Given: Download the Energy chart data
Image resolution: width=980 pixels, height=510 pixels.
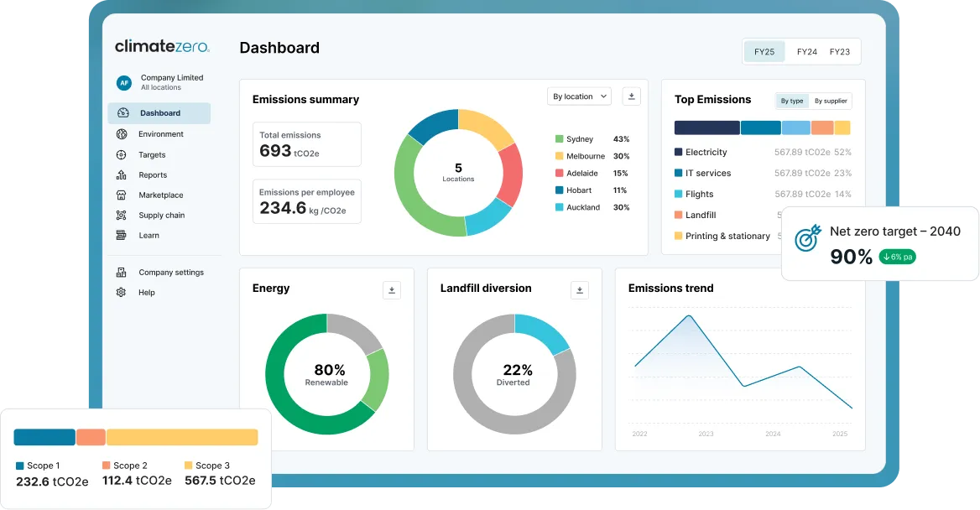Looking at the screenshot, I should [x=392, y=290].
